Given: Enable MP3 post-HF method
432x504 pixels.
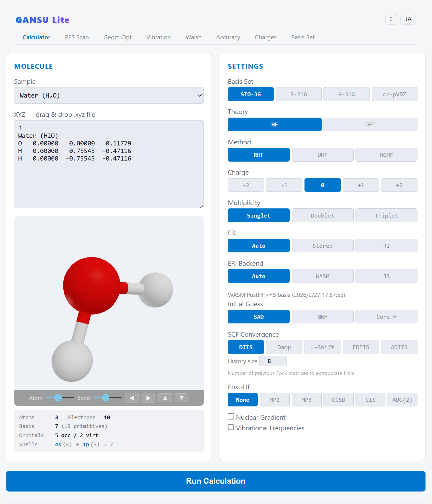Looking at the screenshot, I should click(x=306, y=400).
